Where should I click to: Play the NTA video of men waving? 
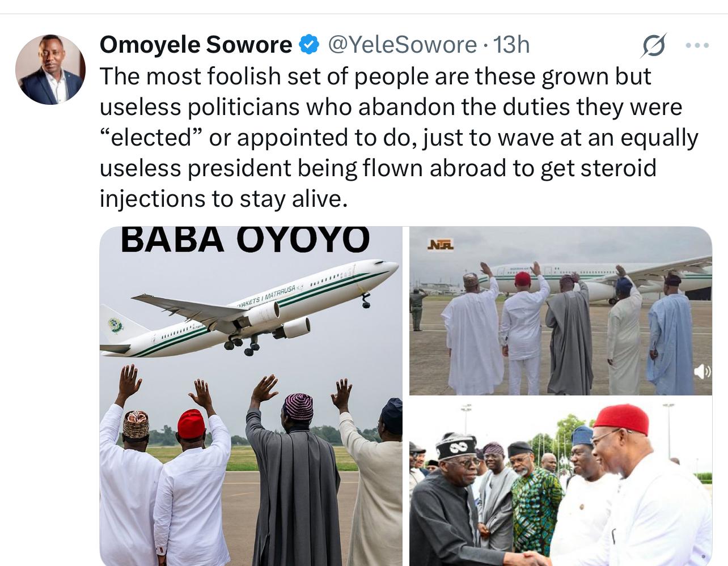click(561, 310)
